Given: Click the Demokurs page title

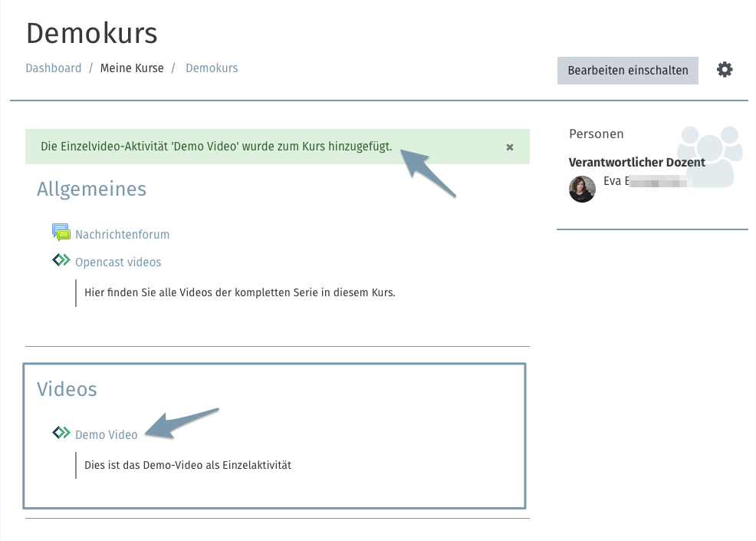Looking at the screenshot, I should (x=91, y=33).
